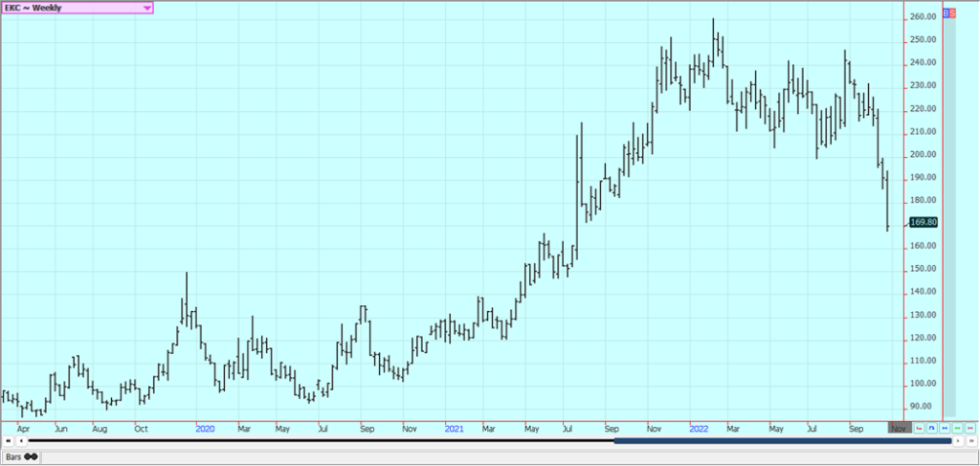Image resolution: width=980 pixels, height=466 pixels.
Task: Click the blue magnet icon below the price axis
Action: (x=932, y=428)
